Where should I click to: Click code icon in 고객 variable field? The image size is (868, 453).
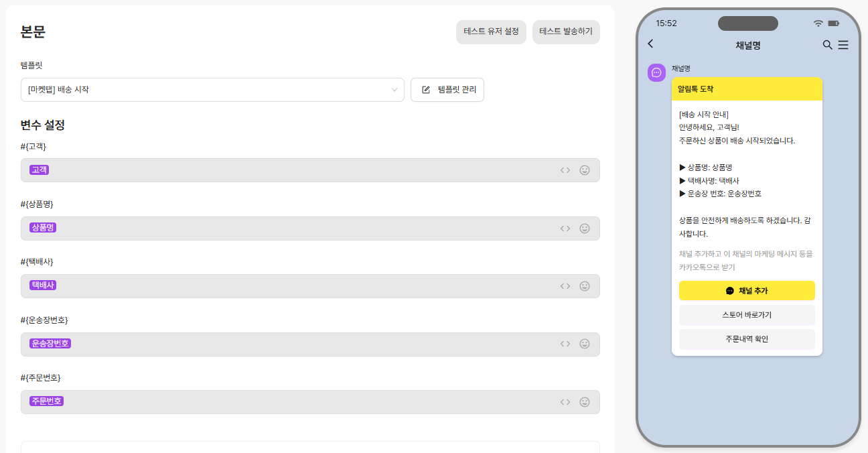pyautogui.click(x=565, y=170)
